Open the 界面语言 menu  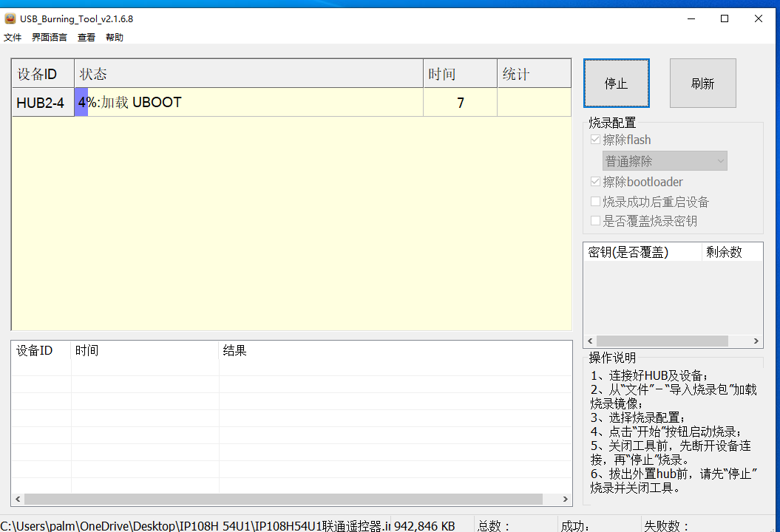[49, 37]
